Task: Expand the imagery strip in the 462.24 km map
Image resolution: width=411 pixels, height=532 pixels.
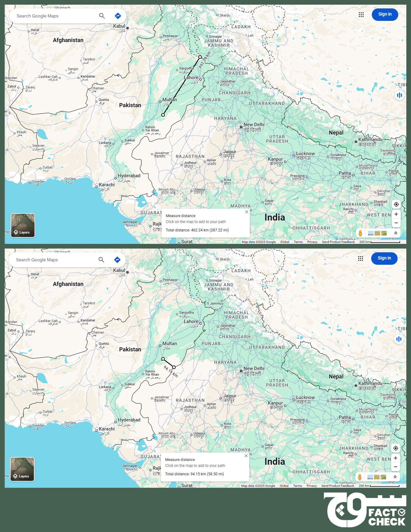Action: pyautogui.click(x=395, y=233)
